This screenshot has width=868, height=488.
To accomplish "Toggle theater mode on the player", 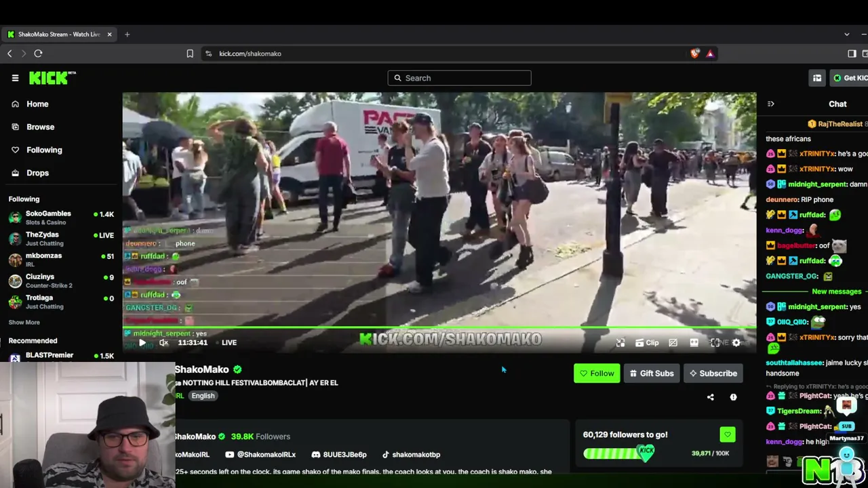I will 694,343.
